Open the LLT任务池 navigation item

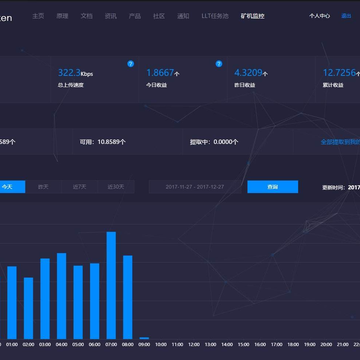[x=215, y=16]
